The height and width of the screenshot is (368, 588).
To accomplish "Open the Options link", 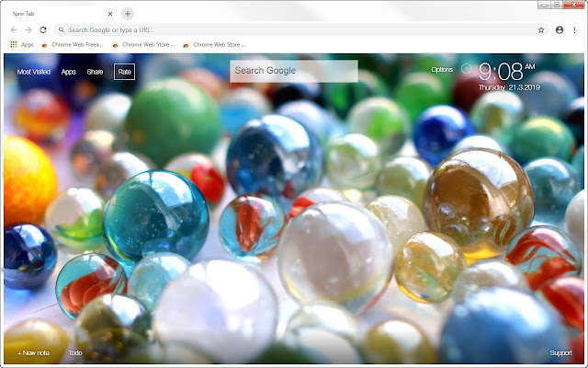I will tap(442, 70).
